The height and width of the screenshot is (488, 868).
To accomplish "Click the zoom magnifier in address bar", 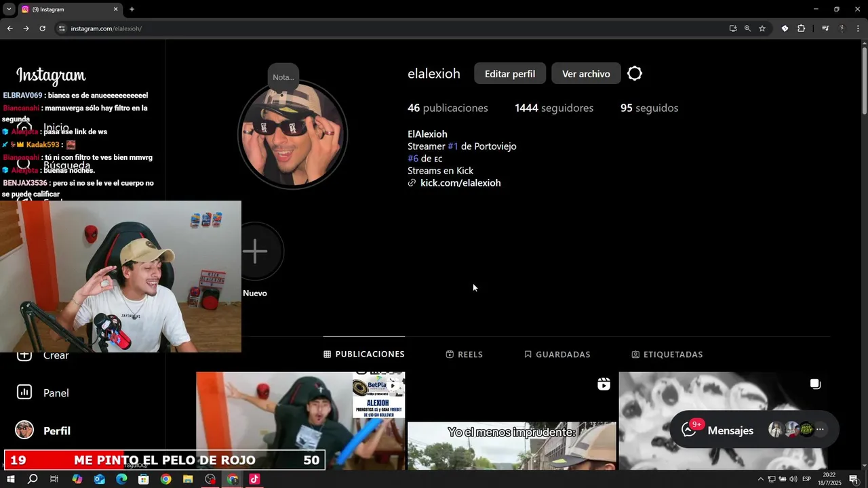I will coord(747,28).
